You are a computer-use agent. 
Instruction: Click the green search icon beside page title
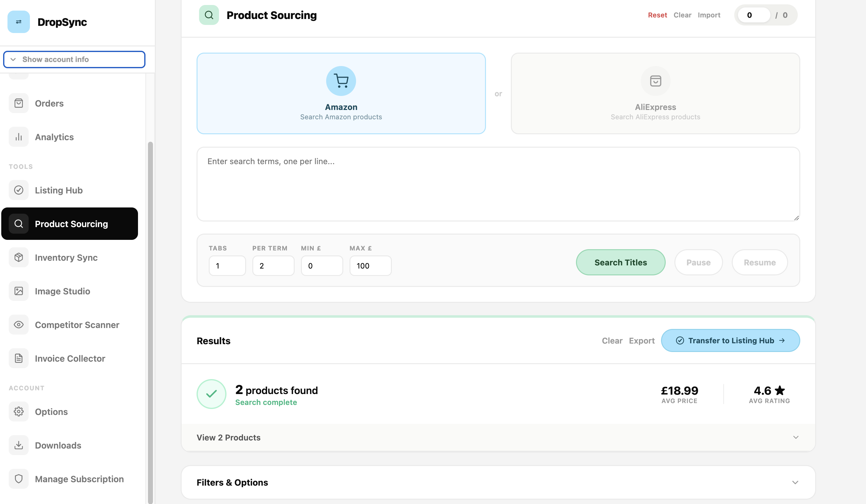209,15
